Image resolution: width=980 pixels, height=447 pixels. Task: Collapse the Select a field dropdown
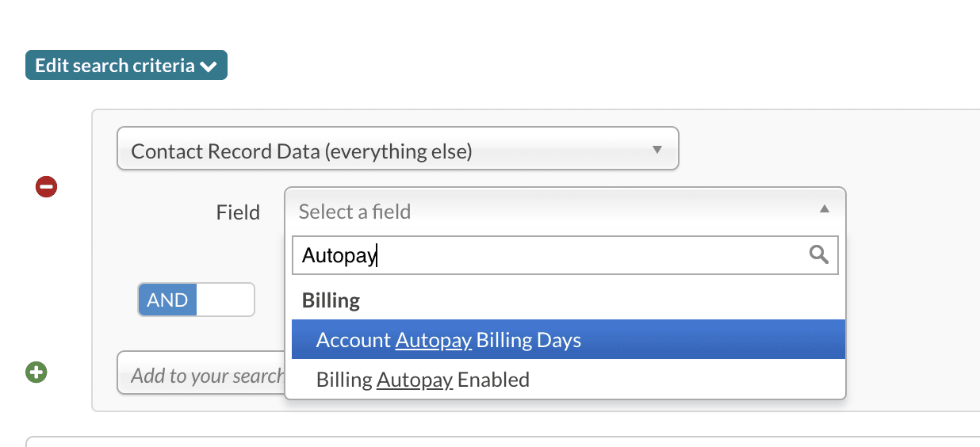(x=555, y=211)
